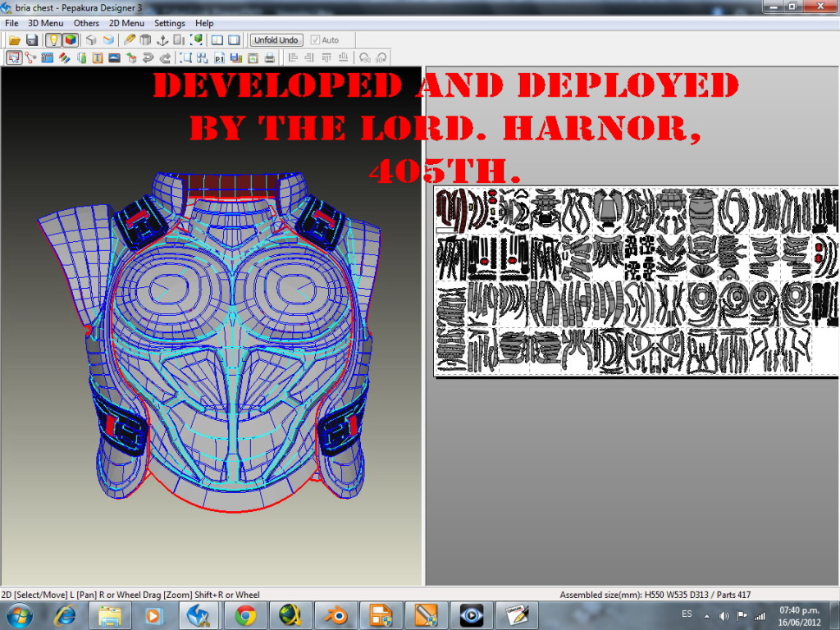Click the network signal tray icon
This screenshot has height=630, width=840.
click(x=759, y=616)
